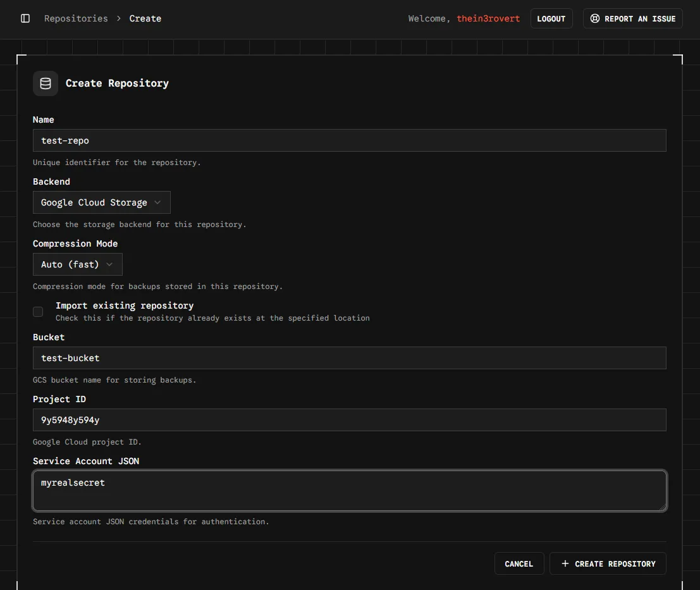
Task: Enable the Import existing repository checkbox
Action: [38, 312]
